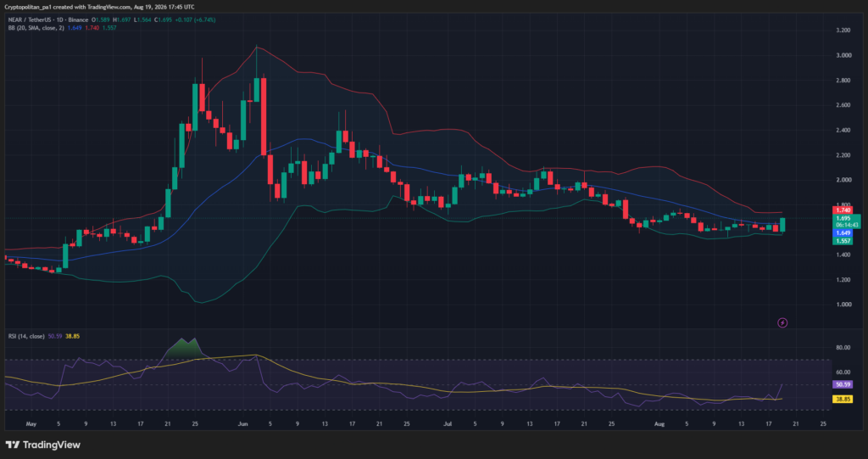The image size is (868, 459).
Task: Click the 3.000 price axis label
Action: click(843, 55)
